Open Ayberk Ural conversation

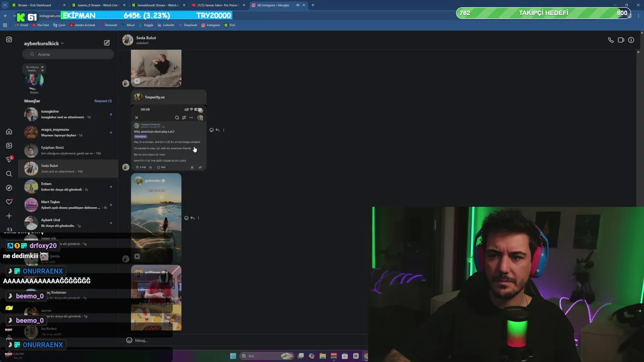68,223
